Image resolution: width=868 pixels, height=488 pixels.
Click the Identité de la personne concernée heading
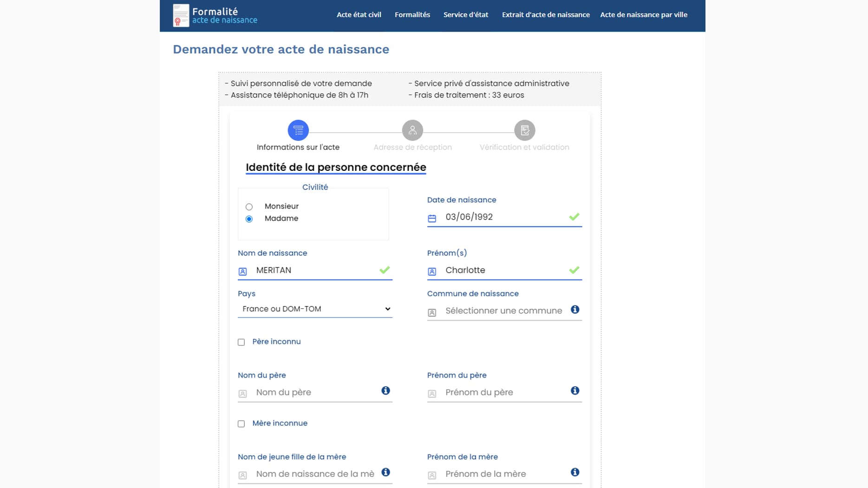tap(336, 167)
